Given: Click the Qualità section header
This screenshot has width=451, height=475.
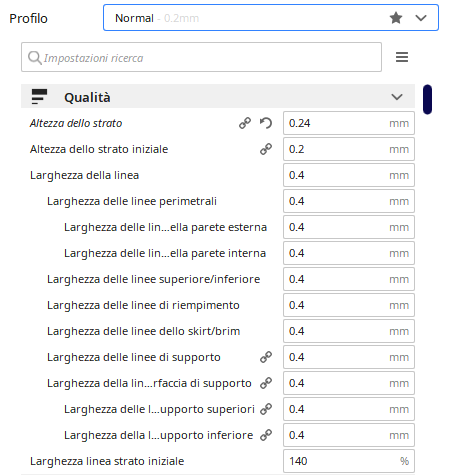Looking at the screenshot, I should 218,97.
